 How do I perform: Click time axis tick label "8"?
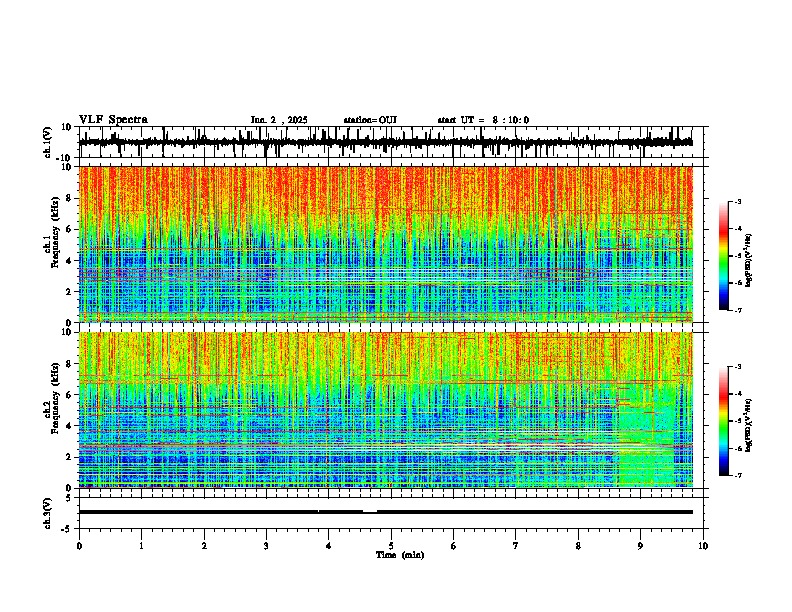point(578,546)
